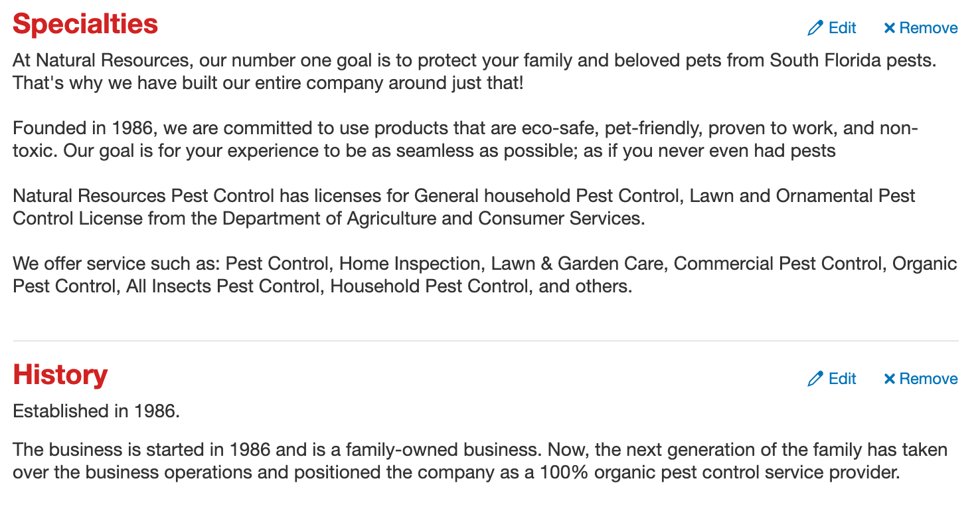Image resolution: width=980 pixels, height=509 pixels.
Task: Click the paragraph beginning 'Founded in 1986'
Action: 465,139
